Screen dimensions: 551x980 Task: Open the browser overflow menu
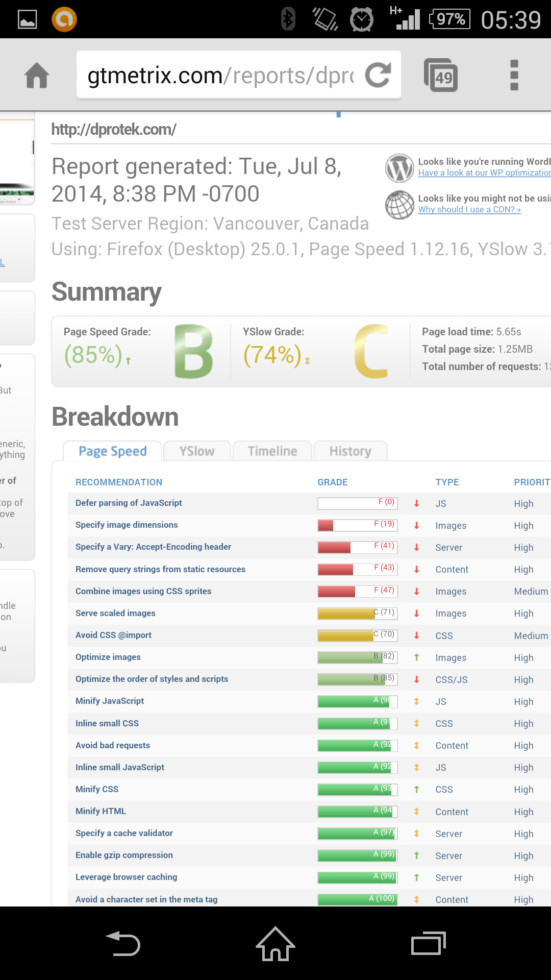[x=514, y=75]
